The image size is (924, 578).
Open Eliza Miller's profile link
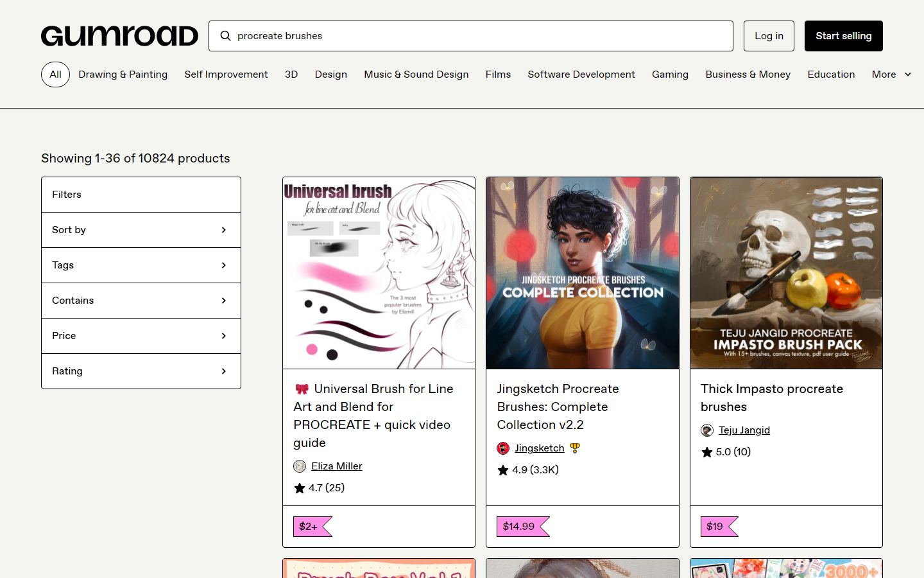pos(337,466)
